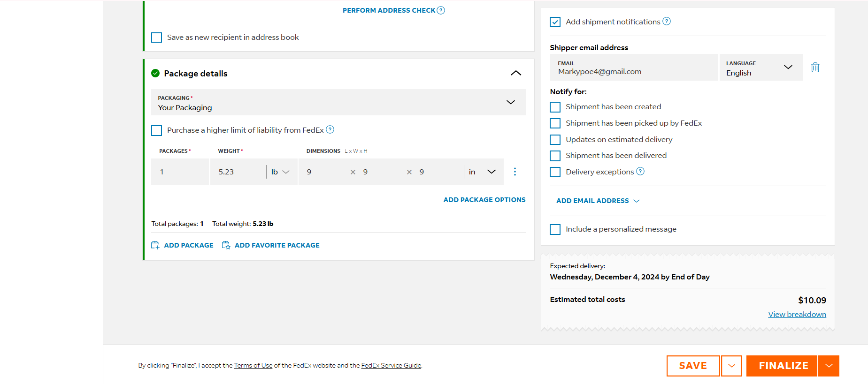The image size is (868, 384).
Task: Uncheck Add shipment notifications checkbox
Action: point(555,22)
